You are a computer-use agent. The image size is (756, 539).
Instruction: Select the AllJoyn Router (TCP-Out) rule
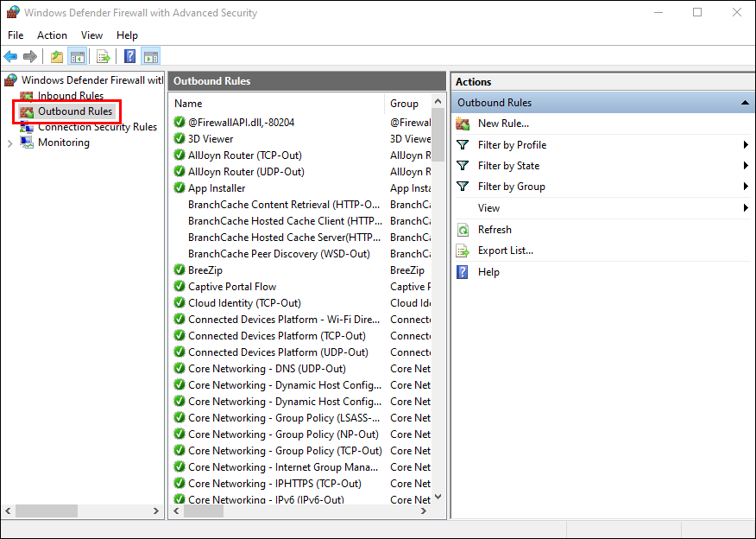tap(245, 155)
